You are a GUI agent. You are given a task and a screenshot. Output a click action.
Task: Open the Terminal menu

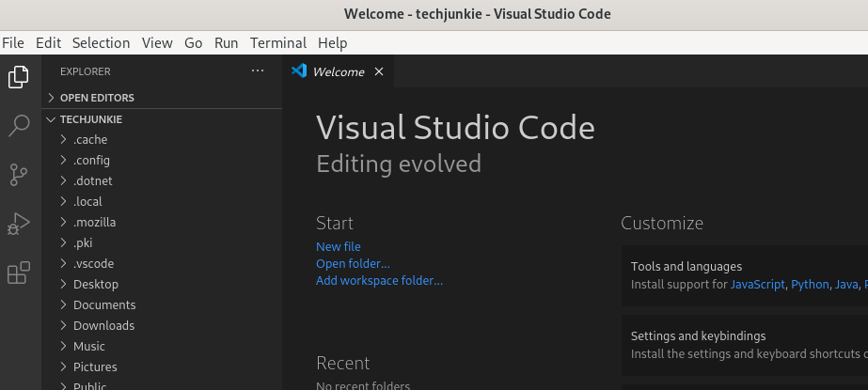click(x=277, y=42)
